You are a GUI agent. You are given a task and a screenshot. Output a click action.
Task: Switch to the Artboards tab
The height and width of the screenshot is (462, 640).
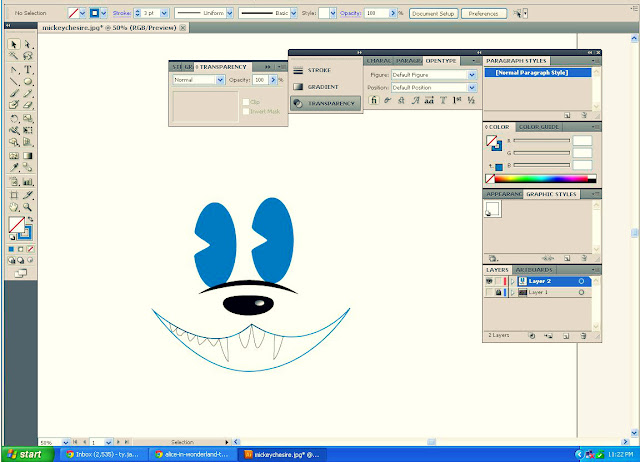[533, 270]
